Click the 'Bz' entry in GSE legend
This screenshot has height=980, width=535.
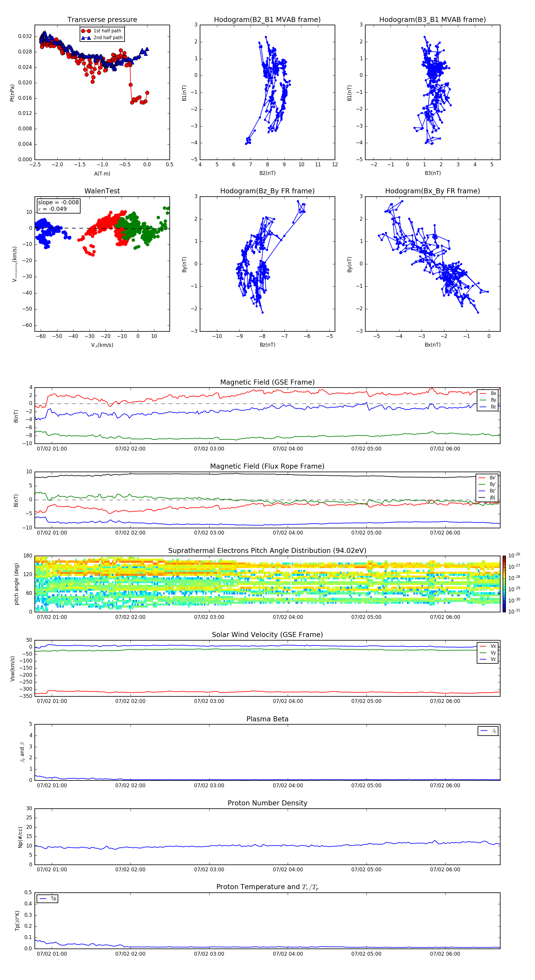pyautogui.click(x=488, y=407)
